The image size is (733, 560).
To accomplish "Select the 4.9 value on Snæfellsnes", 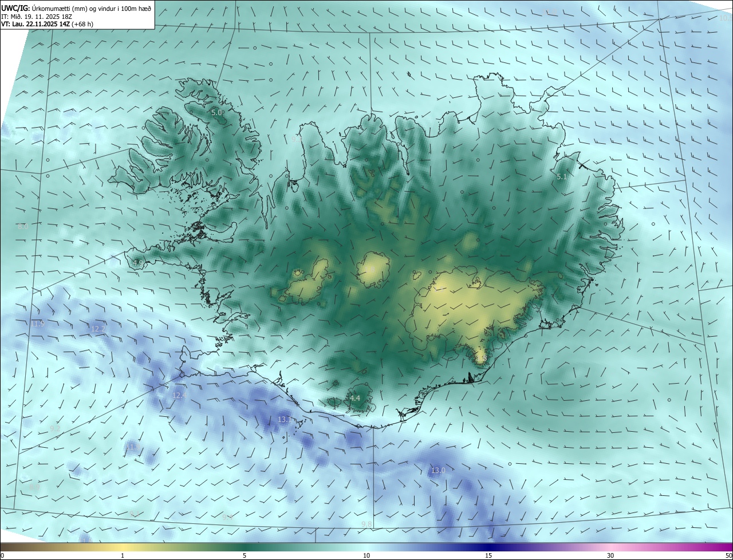I will click(x=138, y=263).
